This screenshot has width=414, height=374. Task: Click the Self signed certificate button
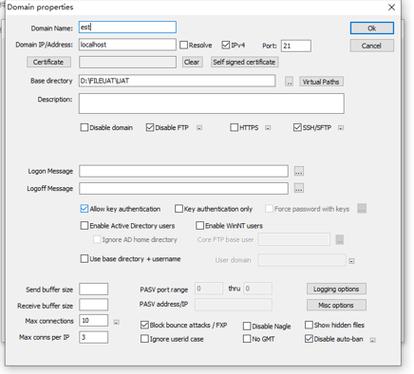pos(244,62)
